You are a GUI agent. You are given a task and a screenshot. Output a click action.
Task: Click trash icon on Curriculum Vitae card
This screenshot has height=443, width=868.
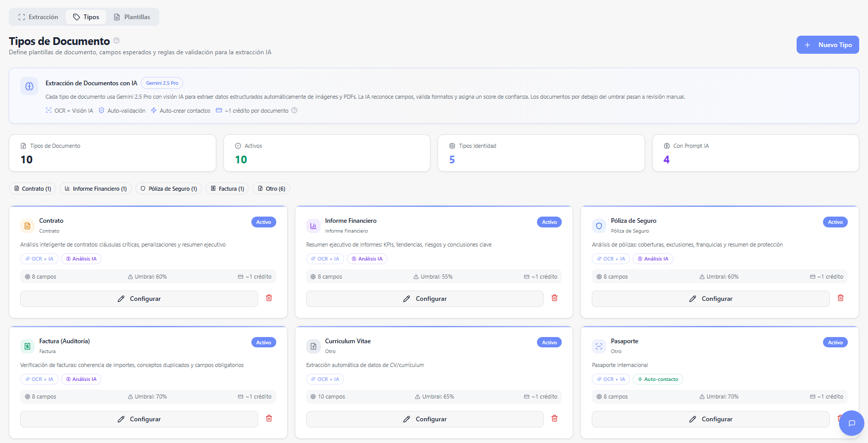pyautogui.click(x=555, y=419)
